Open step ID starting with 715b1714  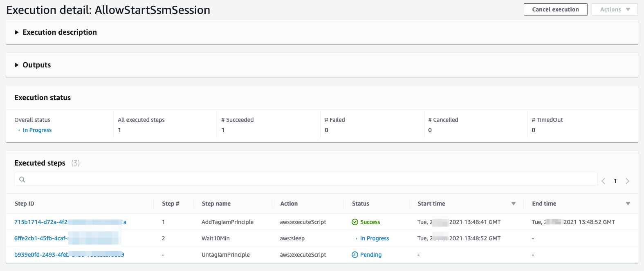41,222
